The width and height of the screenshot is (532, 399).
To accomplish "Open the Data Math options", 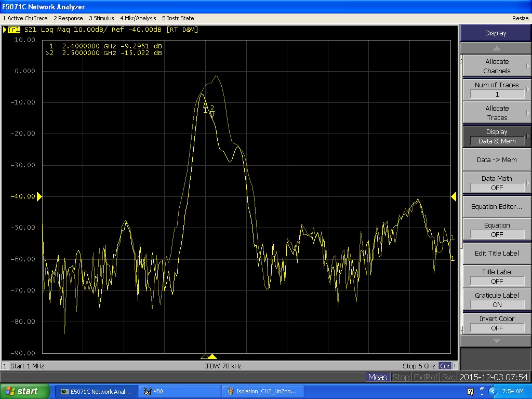I will coord(497,183).
